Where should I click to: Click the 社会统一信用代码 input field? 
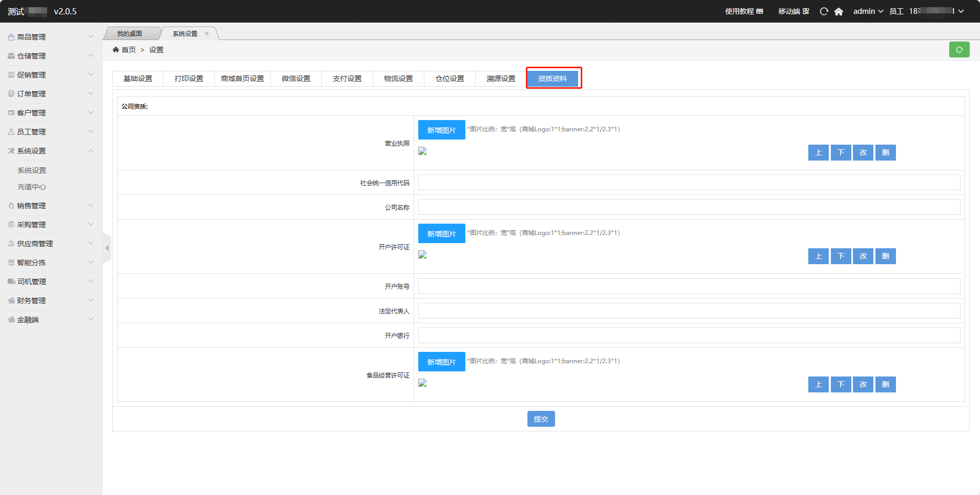click(x=689, y=183)
